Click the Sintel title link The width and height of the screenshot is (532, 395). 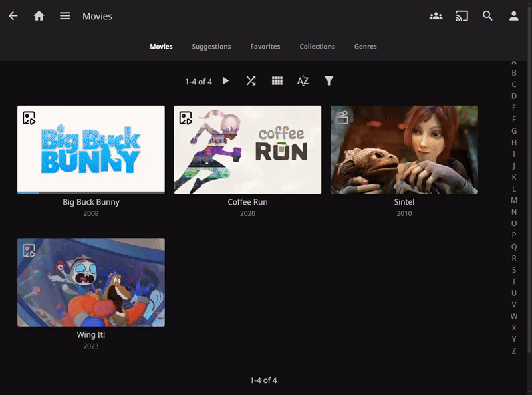404,202
